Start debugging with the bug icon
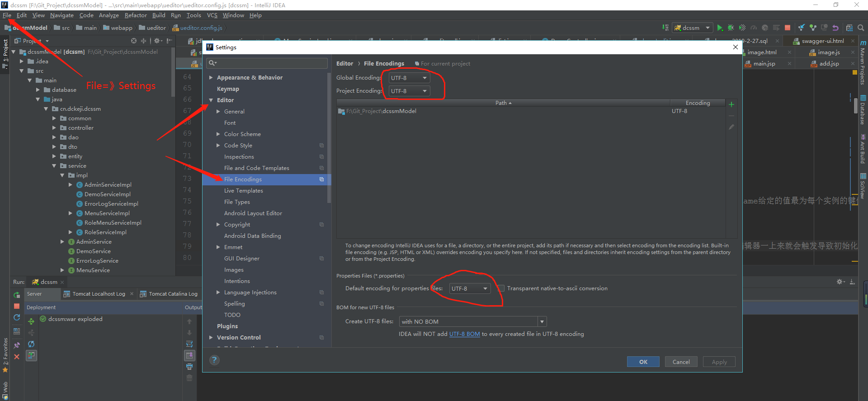This screenshot has height=401, width=868. (x=731, y=28)
